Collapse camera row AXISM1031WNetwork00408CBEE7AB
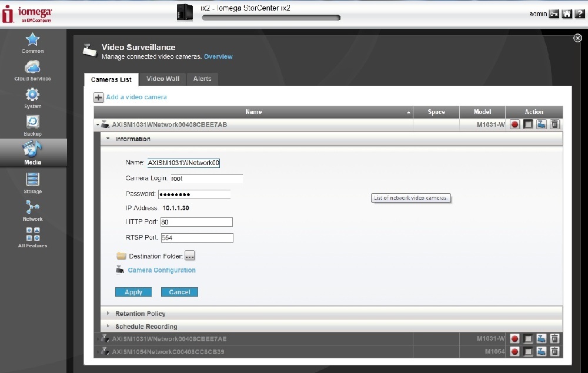588x373 pixels. [98, 125]
